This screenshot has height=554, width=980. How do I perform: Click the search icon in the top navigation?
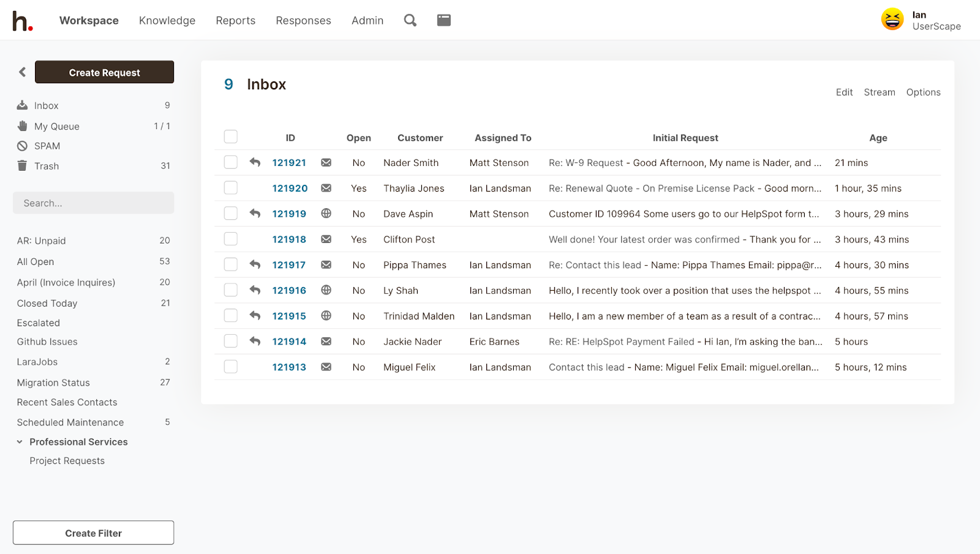coord(410,20)
